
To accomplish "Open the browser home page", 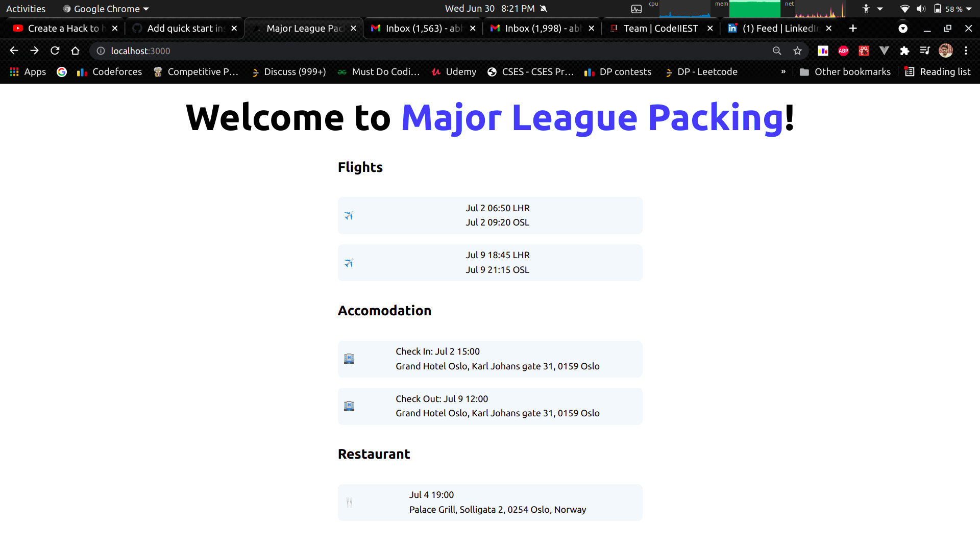I will click(x=75, y=51).
